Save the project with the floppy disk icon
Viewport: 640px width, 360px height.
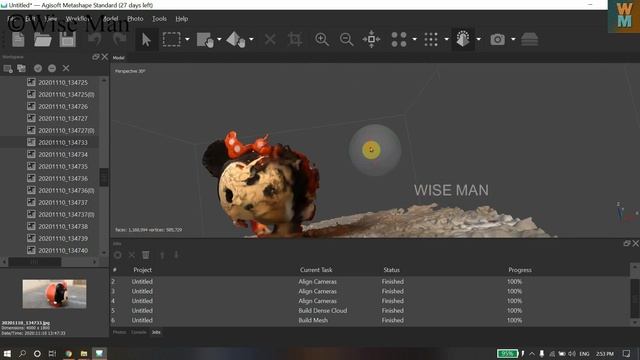pos(68,40)
